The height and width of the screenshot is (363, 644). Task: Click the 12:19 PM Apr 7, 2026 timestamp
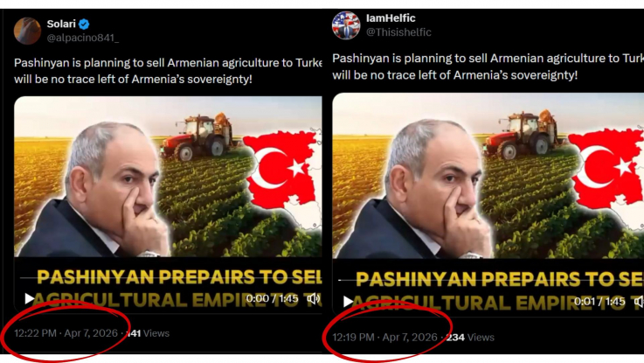384,337
